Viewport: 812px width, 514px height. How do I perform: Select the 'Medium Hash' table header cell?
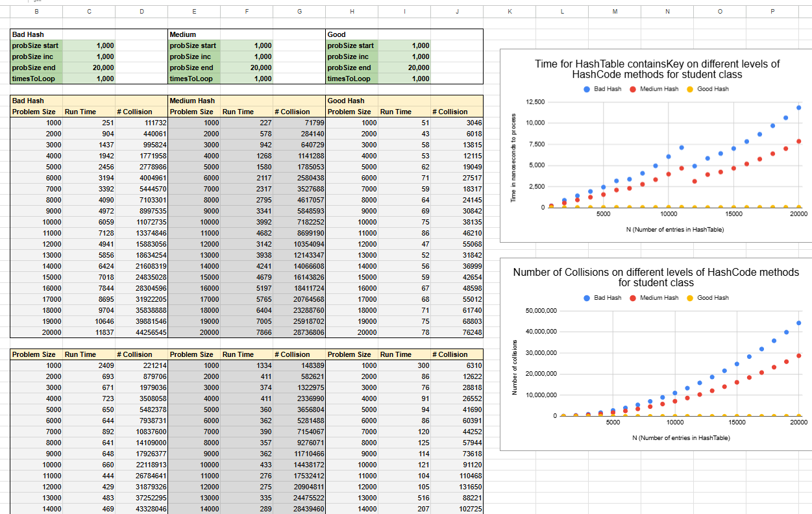click(x=194, y=101)
